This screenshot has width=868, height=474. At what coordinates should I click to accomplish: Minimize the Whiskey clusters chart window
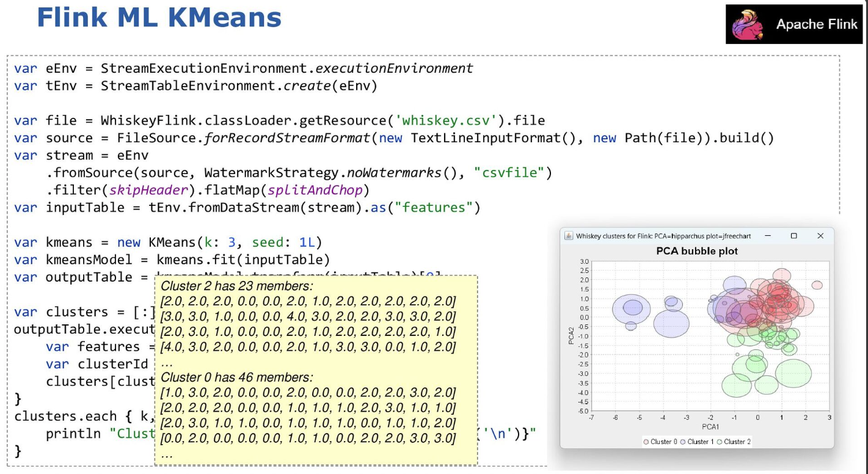[x=768, y=236]
